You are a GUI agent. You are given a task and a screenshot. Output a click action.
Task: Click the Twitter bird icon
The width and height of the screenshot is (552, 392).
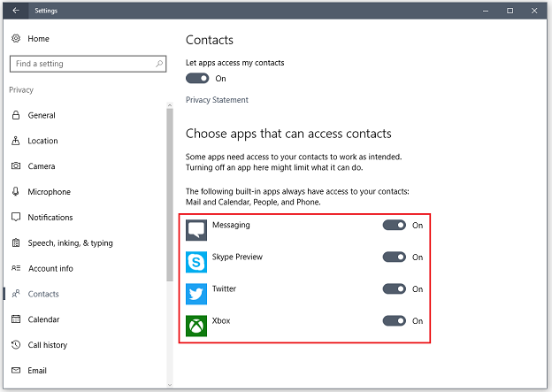coord(196,294)
